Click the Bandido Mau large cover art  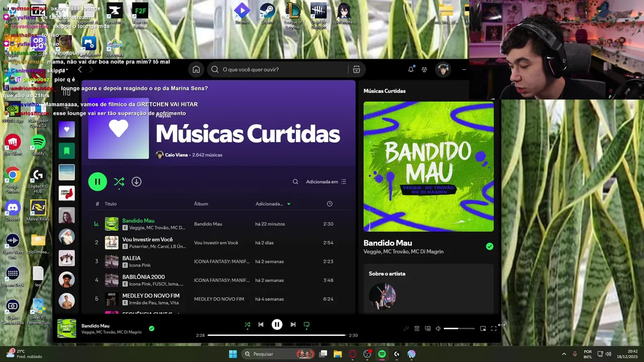click(429, 166)
